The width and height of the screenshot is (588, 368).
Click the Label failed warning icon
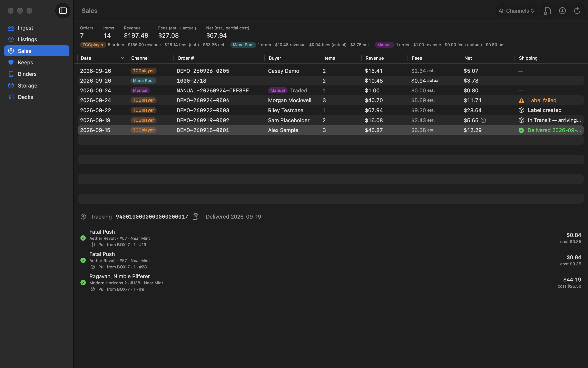point(521,100)
